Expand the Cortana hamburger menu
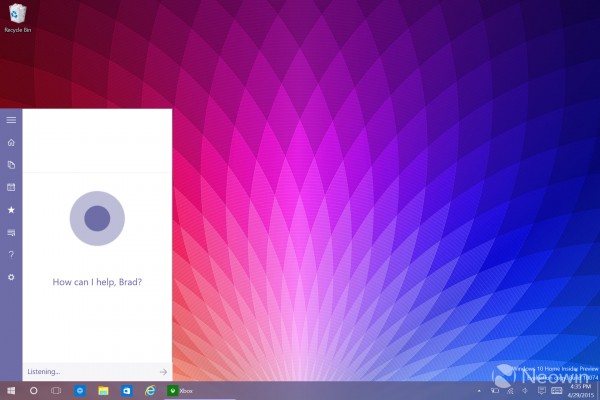The image size is (600, 400). tap(11, 120)
